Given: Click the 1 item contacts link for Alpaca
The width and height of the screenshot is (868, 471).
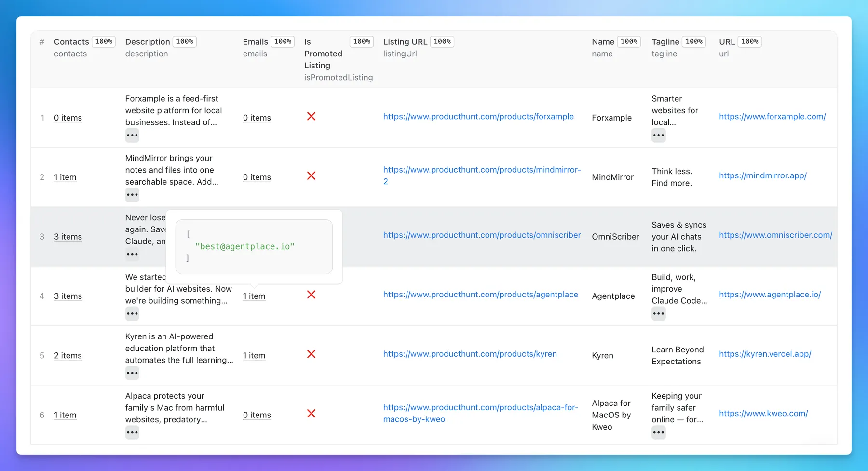Looking at the screenshot, I should point(65,415).
